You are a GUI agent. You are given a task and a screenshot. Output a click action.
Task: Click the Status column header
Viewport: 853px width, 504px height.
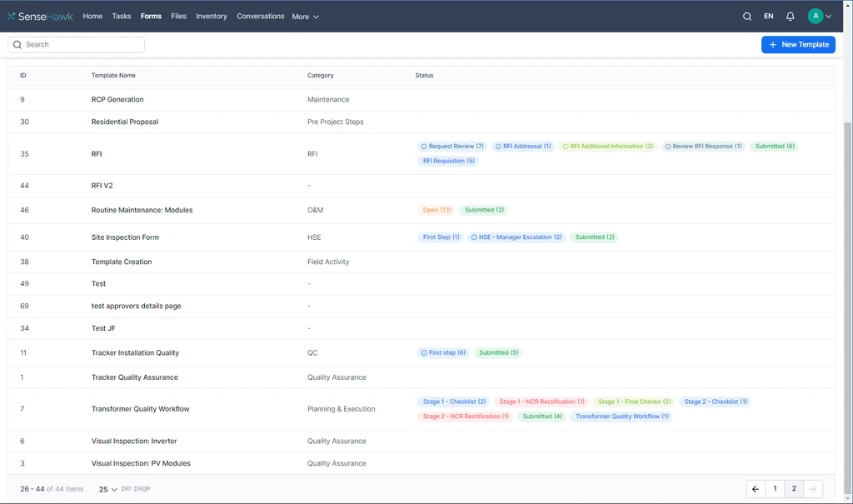point(424,76)
